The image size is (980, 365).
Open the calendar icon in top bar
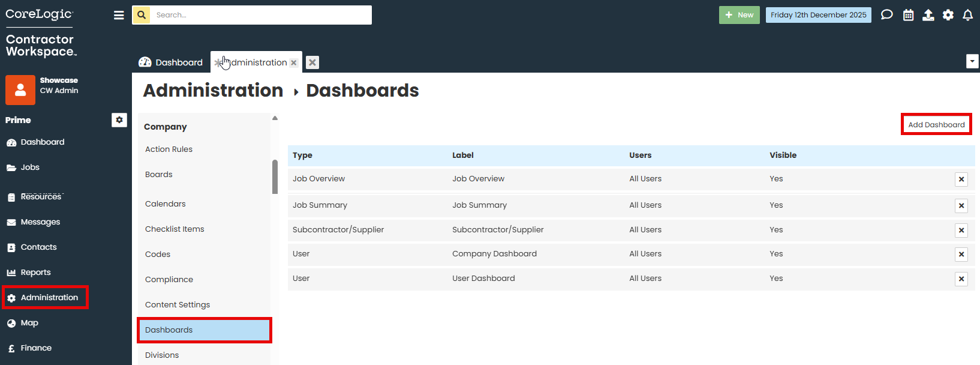tap(908, 15)
